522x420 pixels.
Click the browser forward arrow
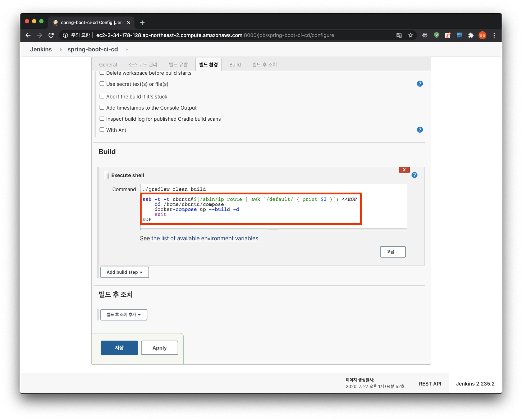[40, 35]
